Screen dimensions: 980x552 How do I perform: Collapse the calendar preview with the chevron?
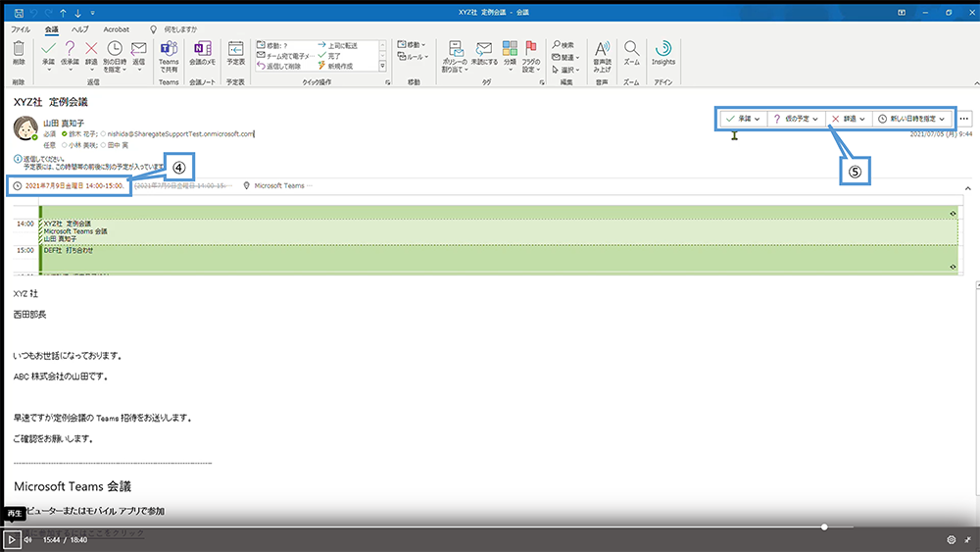tap(967, 189)
